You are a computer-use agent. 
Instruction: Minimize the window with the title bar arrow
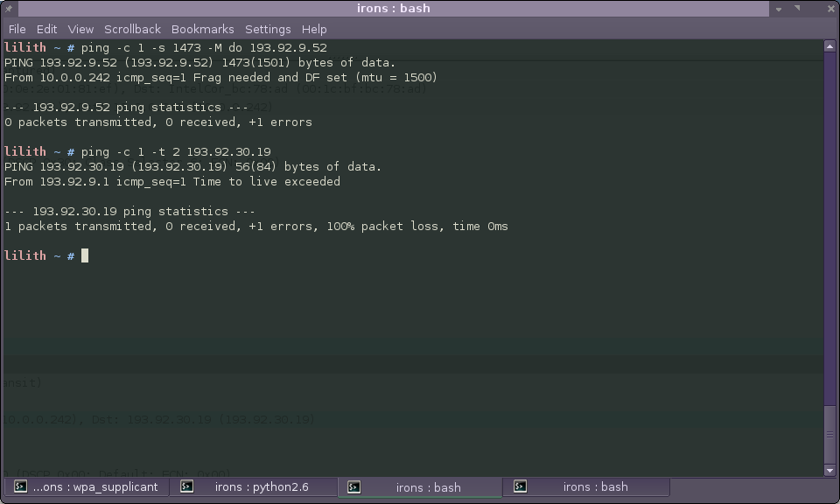[x=779, y=9]
